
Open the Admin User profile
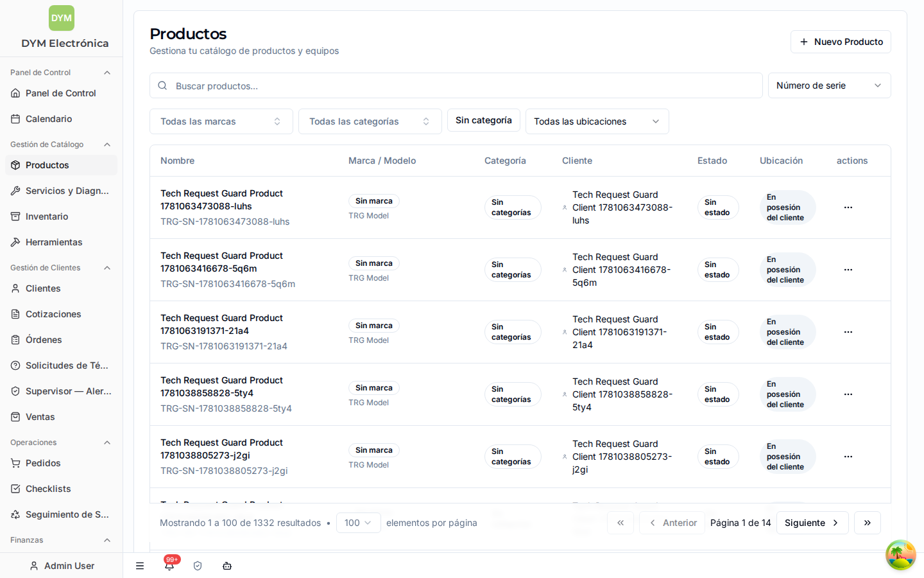point(62,566)
